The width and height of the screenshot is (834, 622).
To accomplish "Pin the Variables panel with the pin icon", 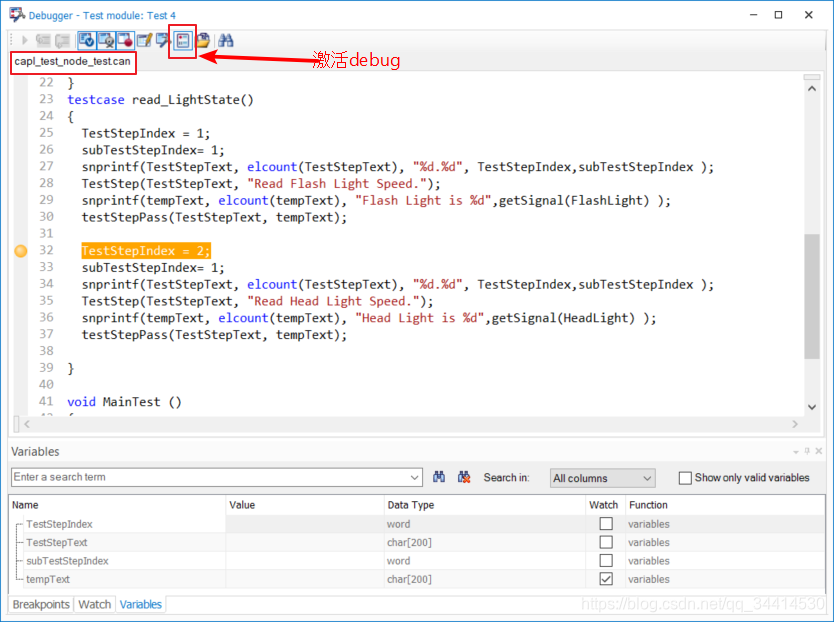I will coord(807,451).
